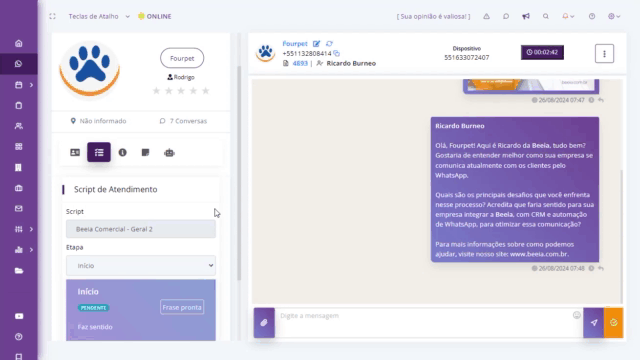Open the Etapa dropdown showing Início

pos(141,266)
